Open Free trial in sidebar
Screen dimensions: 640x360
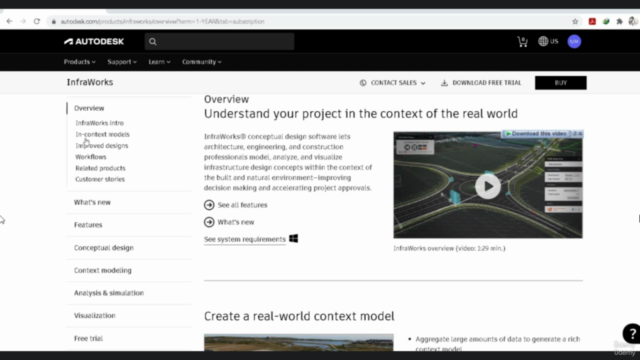coord(88,338)
